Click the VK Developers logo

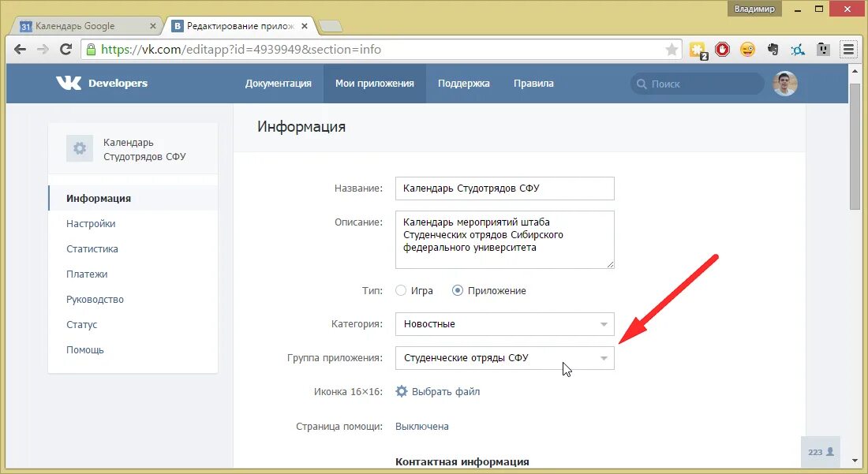[102, 83]
